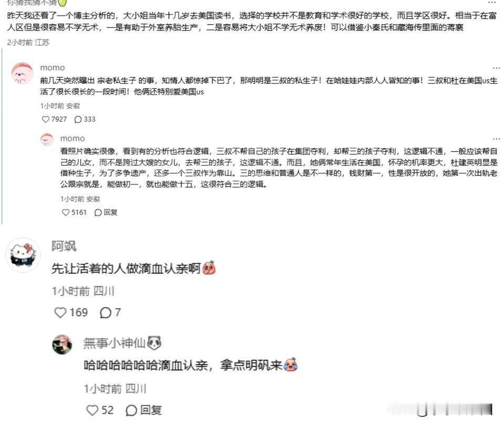Screen dimensions: 504x427
Task: Open the 333 replies on momo's comment
Action: click(85, 120)
